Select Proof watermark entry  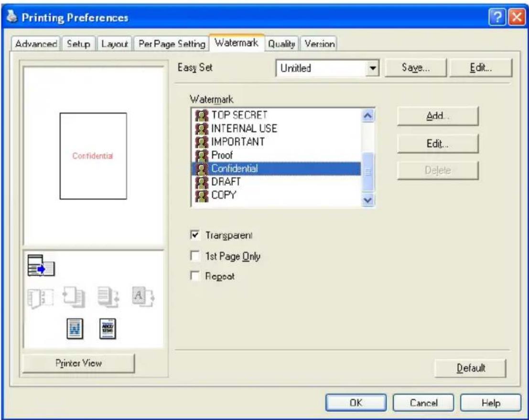click(276, 155)
